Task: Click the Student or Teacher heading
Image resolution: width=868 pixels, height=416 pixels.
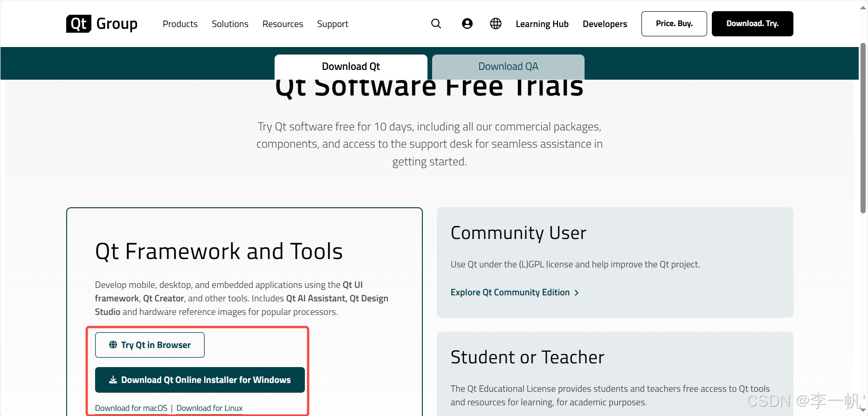Action: (527, 357)
